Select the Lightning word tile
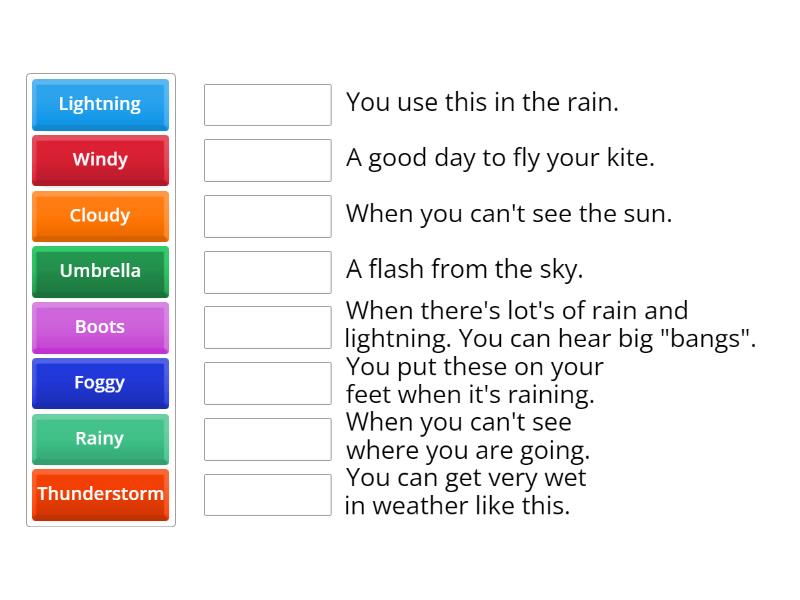Screen dimensions: 800x600 pyautogui.click(x=100, y=104)
